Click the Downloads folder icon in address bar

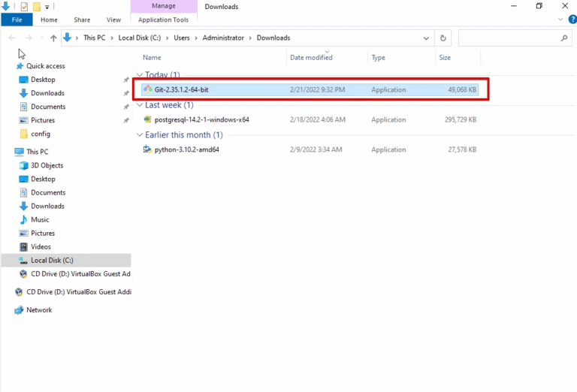[x=67, y=38]
